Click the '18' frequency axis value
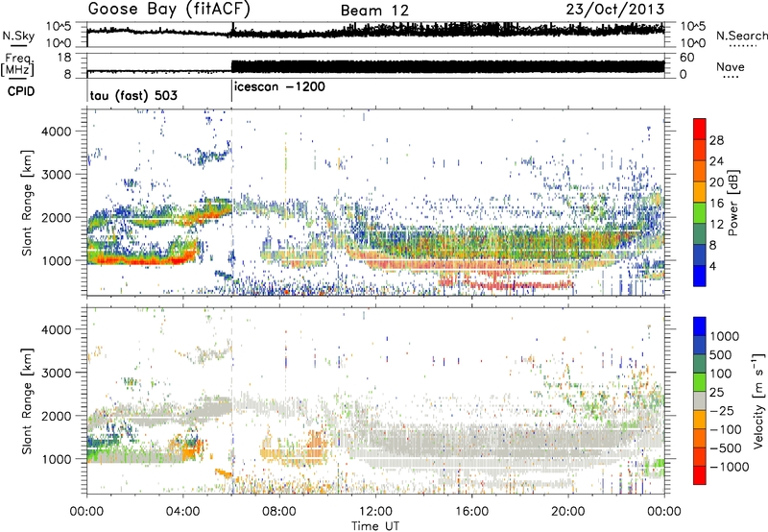The width and height of the screenshot is (768, 532). 64,58
